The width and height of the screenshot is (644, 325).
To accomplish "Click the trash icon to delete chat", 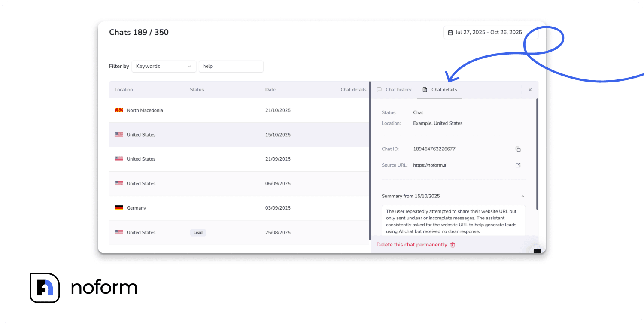I will click(x=453, y=244).
